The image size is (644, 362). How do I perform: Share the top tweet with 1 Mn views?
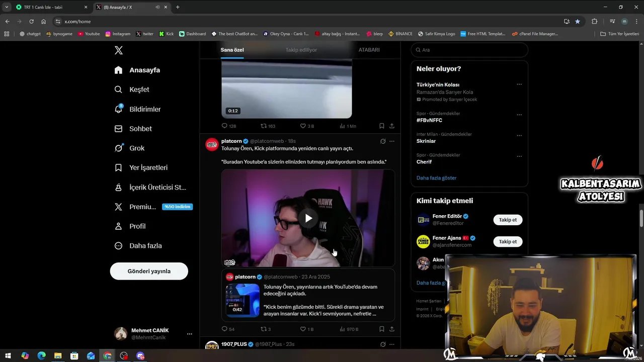pyautogui.click(x=392, y=126)
